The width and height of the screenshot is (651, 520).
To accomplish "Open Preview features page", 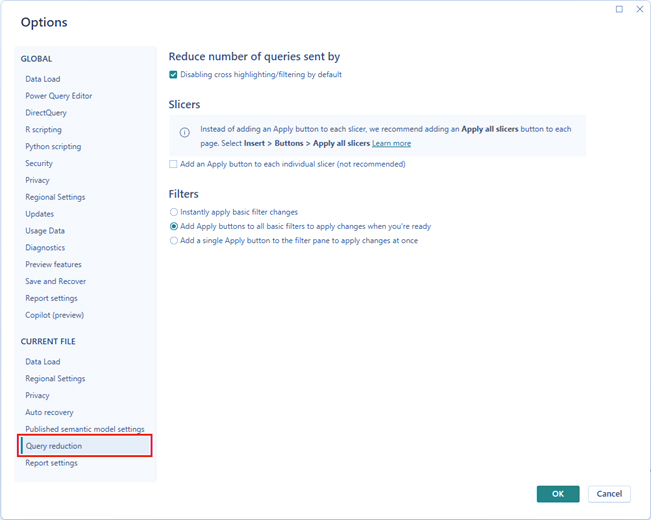I will (x=53, y=265).
